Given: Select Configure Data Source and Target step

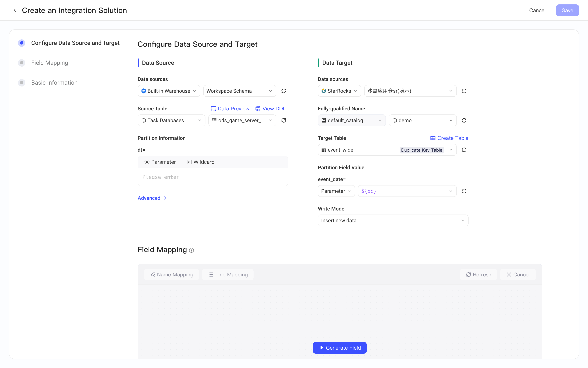Looking at the screenshot, I should (x=75, y=43).
